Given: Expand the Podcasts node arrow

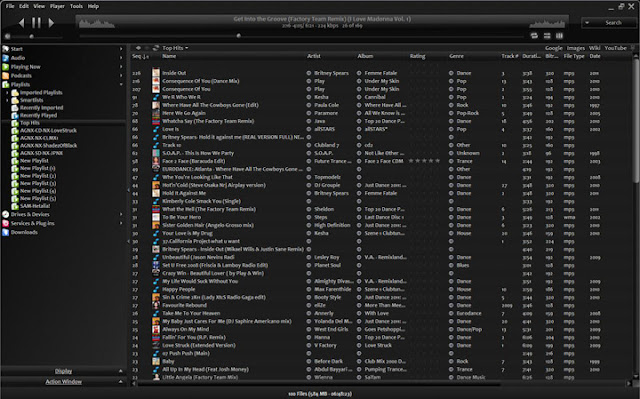Looking at the screenshot, I should pyautogui.click(x=121, y=76).
